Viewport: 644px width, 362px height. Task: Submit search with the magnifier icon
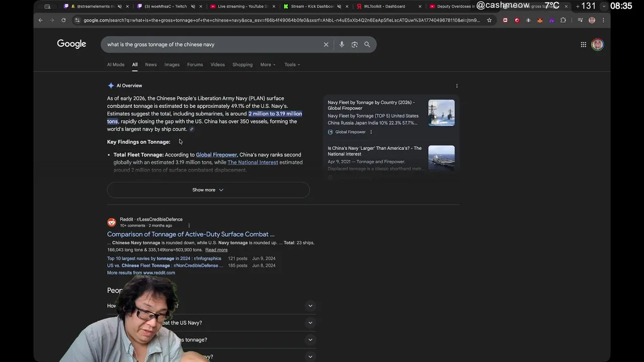click(367, 44)
